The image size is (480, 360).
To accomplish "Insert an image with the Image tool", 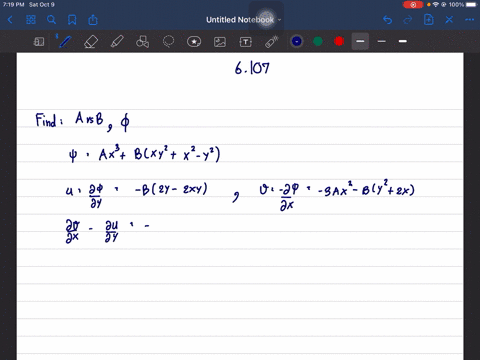I will (220, 42).
